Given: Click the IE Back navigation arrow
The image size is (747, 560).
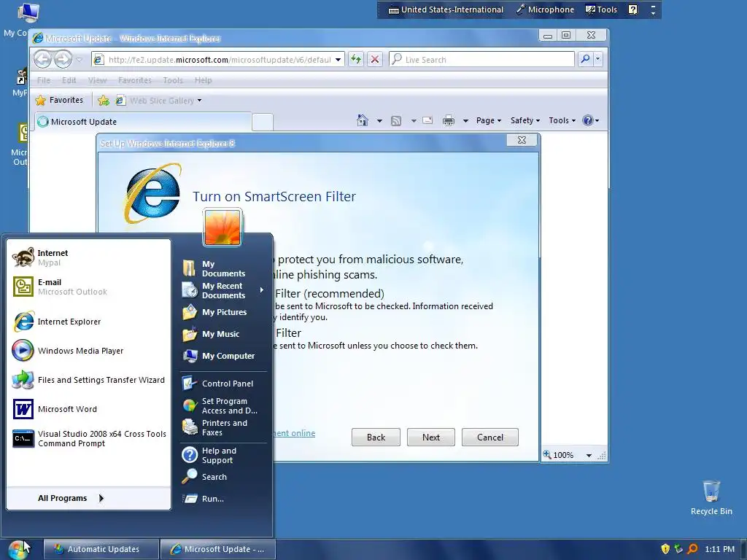Looking at the screenshot, I should point(42,59).
